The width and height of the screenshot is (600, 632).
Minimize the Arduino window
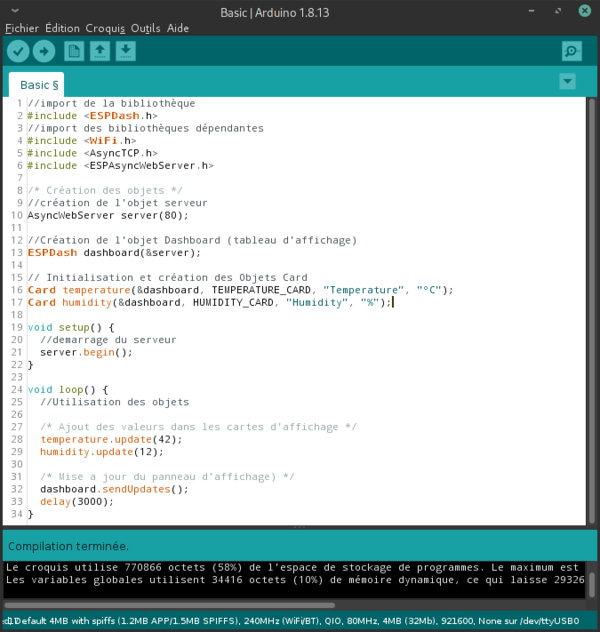[x=531, y=11]
